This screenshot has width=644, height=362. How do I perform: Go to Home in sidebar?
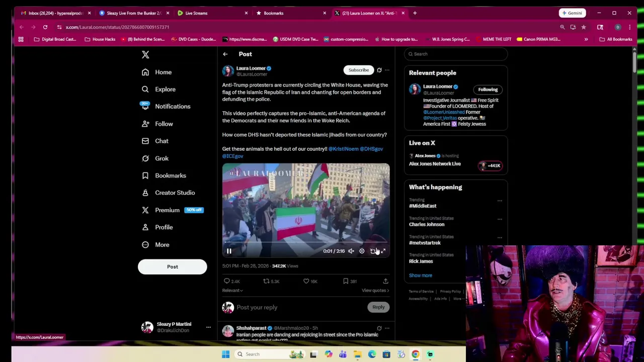point(157,72)
